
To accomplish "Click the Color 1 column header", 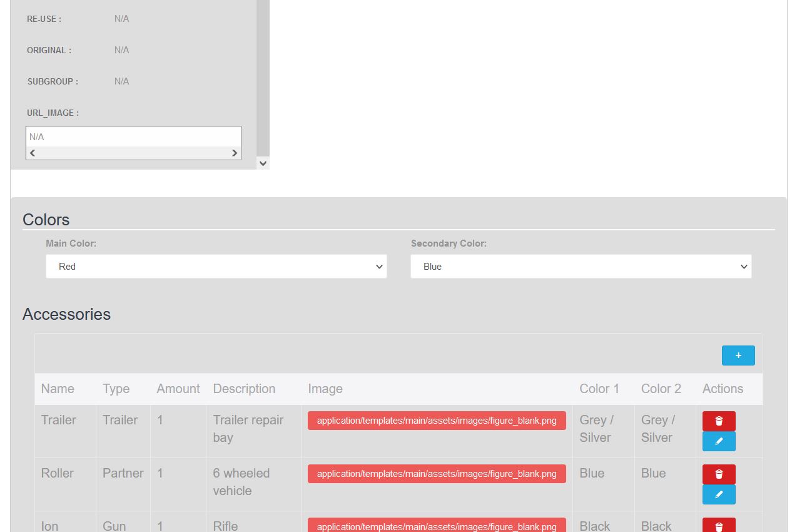I will coord(599,389).
